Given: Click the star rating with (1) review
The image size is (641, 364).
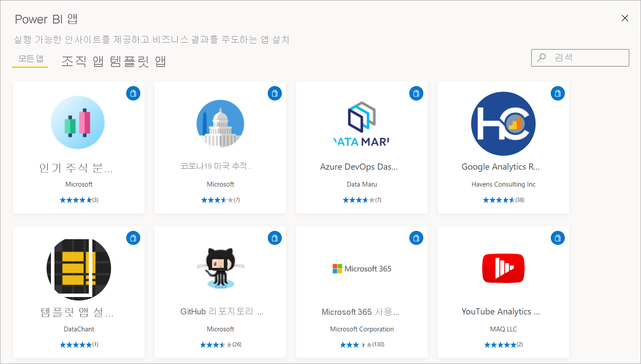Looking at the screenshot, I should [79, 344].
